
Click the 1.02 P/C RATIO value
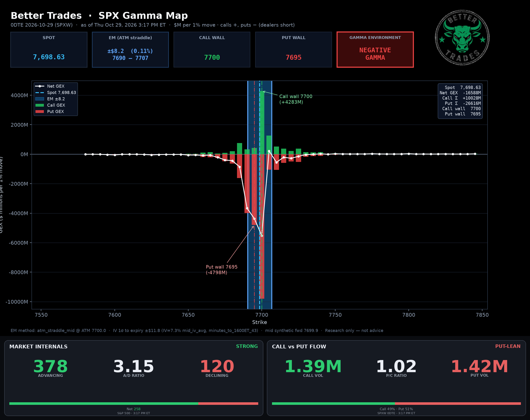396,366
